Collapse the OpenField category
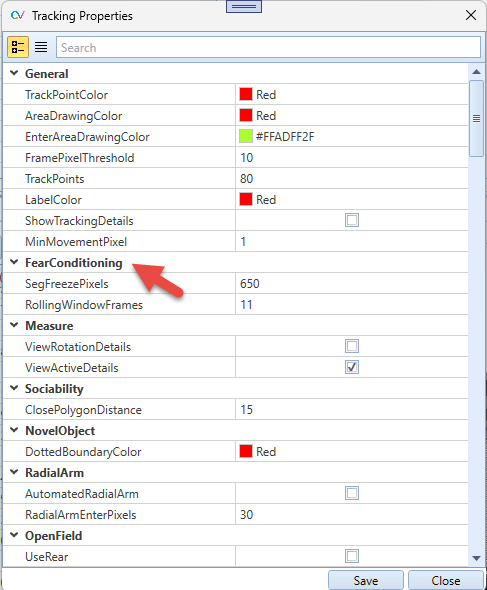Image resolution: width=487 pixels, height=590 pixels. point(14,535)
